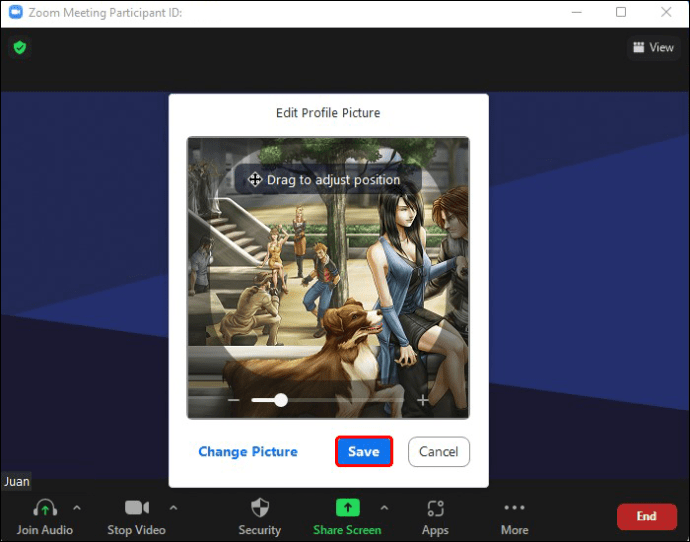Screen dimensions: 690x542
Task: Cancel the profile picture edit
Action: tap(439, 451)
